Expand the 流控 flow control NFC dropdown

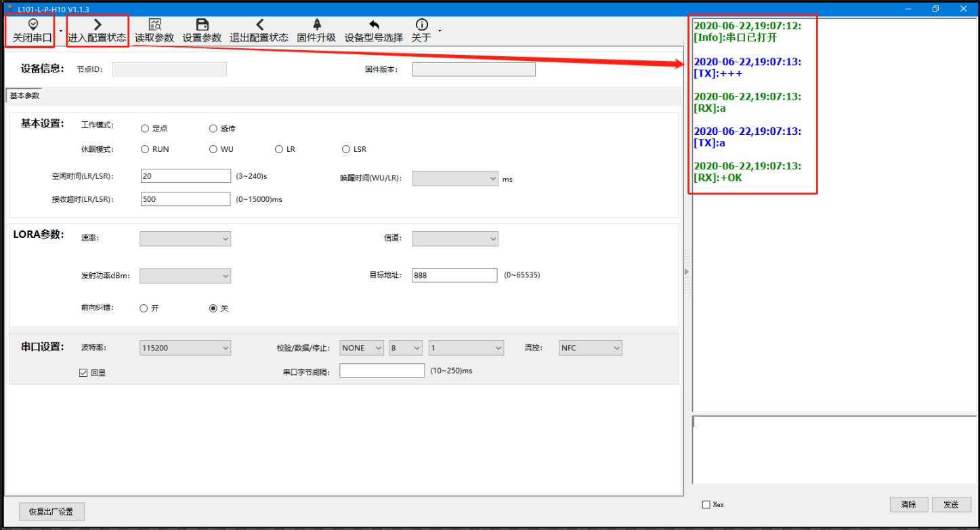click(x=590, y=348)
